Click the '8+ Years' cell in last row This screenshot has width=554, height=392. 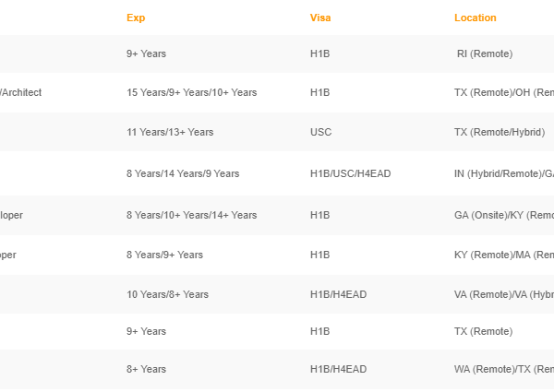coord(146,369)
